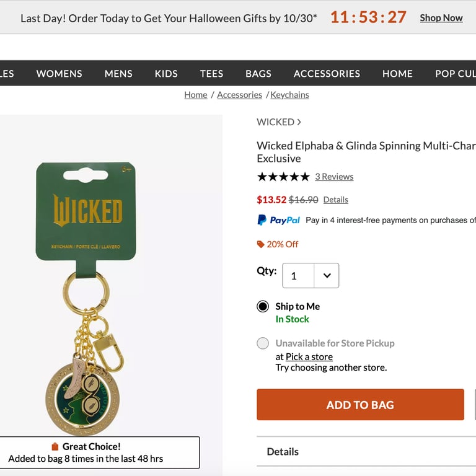Click the Shop Now link in banner
The image size is (476, 476).
441,18
